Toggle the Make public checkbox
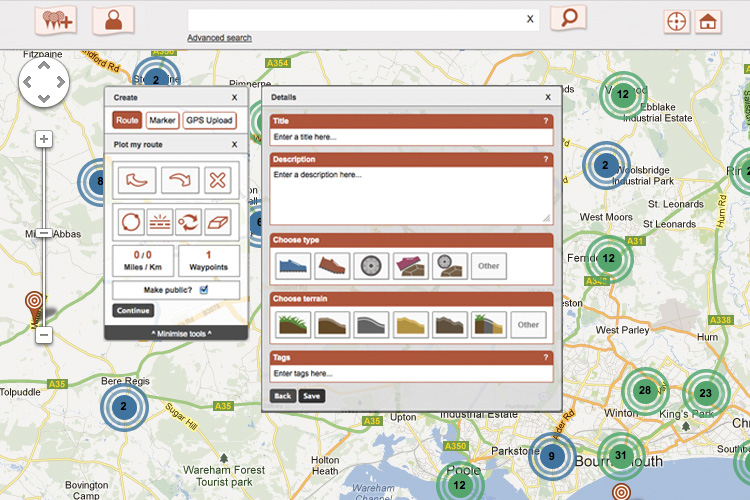 pos(204,290)
